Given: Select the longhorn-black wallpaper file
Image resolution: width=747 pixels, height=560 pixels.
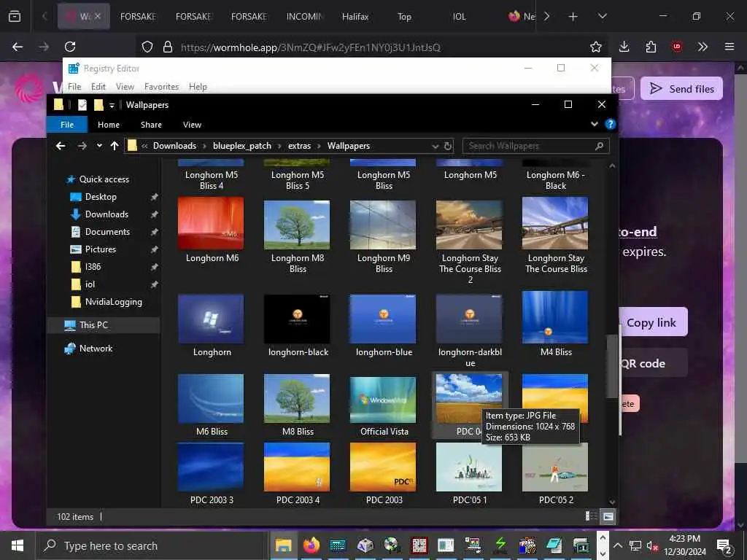Looking at the screenshot, I should [x=297, y=319].
